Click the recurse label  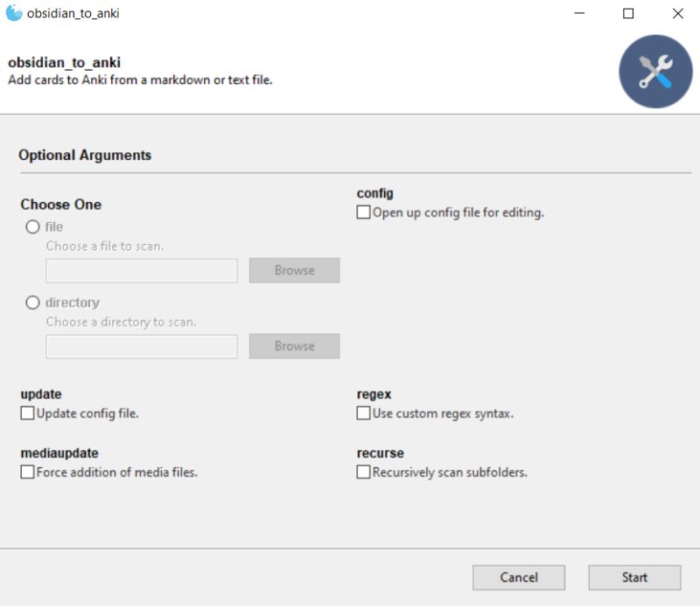(381, 453)
